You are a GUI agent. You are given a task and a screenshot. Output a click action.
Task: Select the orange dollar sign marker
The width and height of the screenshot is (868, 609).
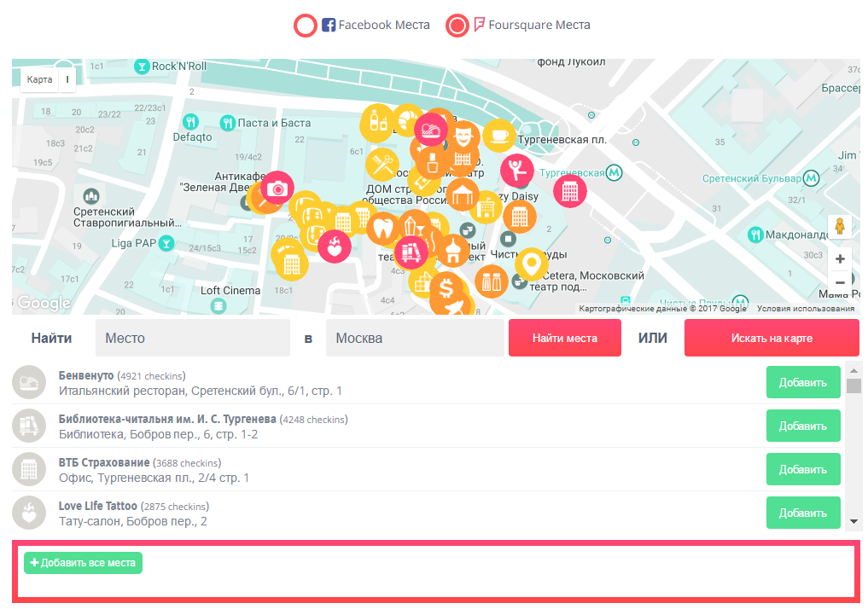tap(446, 288)
